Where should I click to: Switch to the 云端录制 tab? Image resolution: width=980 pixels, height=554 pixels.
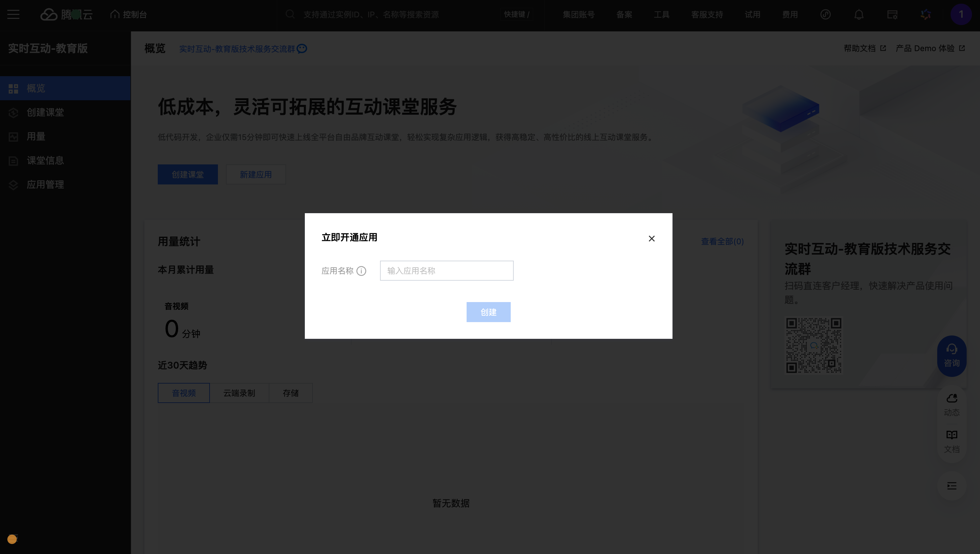[239, 393]
